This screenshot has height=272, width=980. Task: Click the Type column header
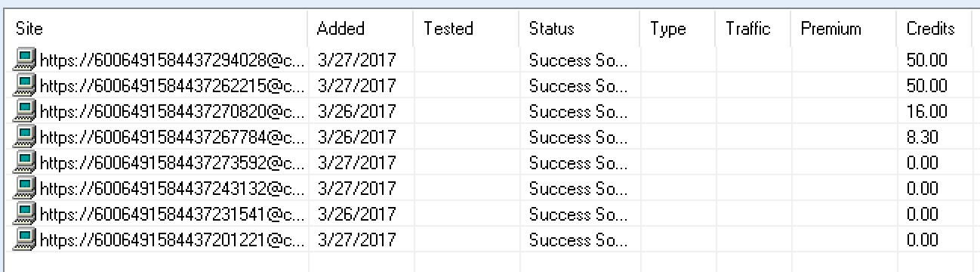click(679, 29)
